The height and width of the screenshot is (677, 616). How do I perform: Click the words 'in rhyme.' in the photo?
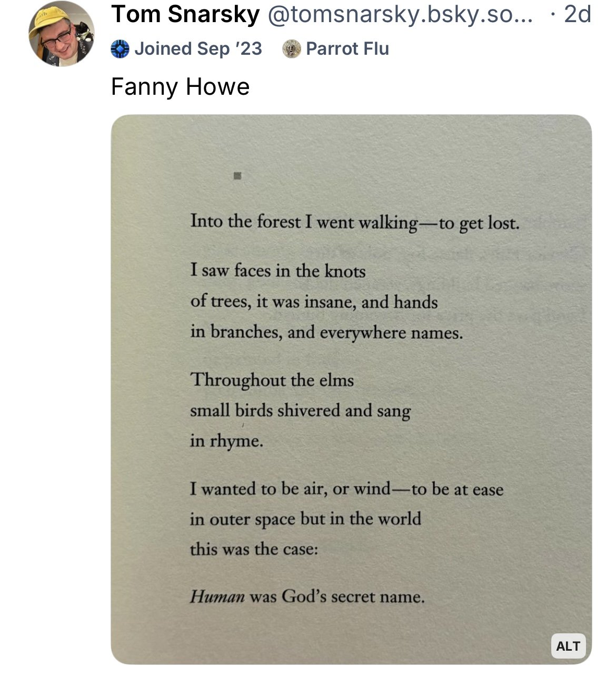226,441
